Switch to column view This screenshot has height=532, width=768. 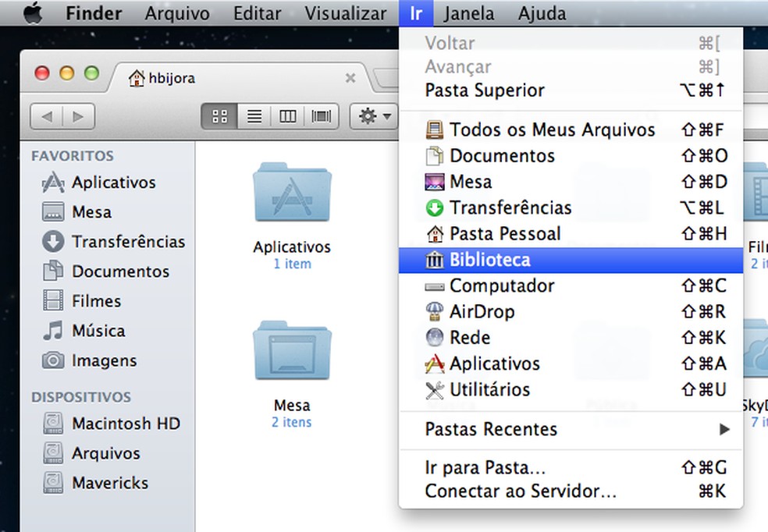point(287,116)
